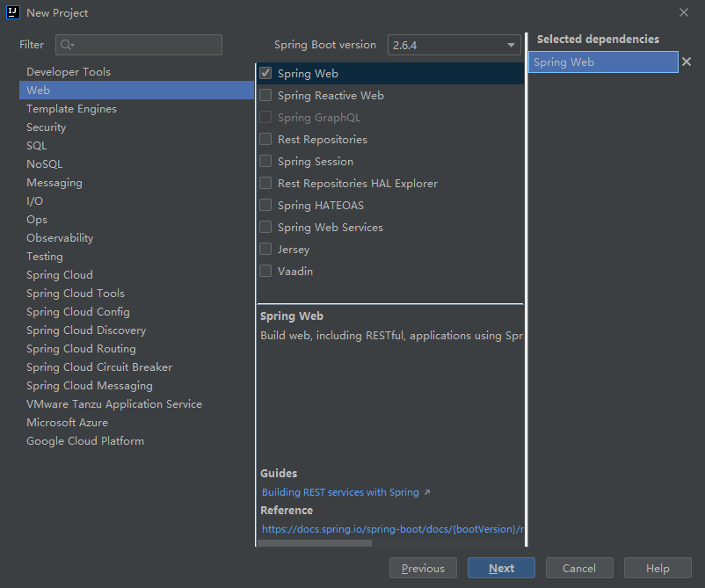
Task: Open the Spring Cloud Config category
Action: tap(136, 311)
